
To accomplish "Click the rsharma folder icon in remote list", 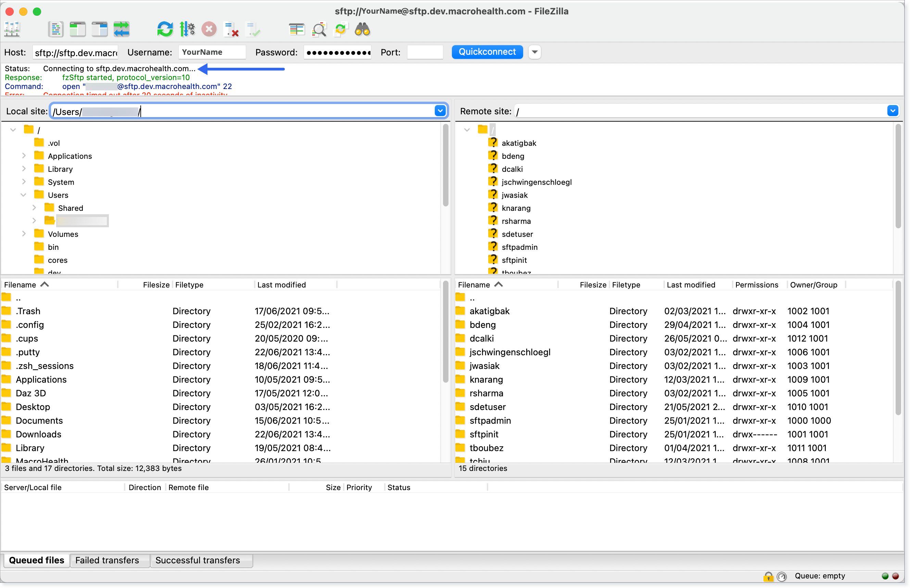I will [460, 393].
